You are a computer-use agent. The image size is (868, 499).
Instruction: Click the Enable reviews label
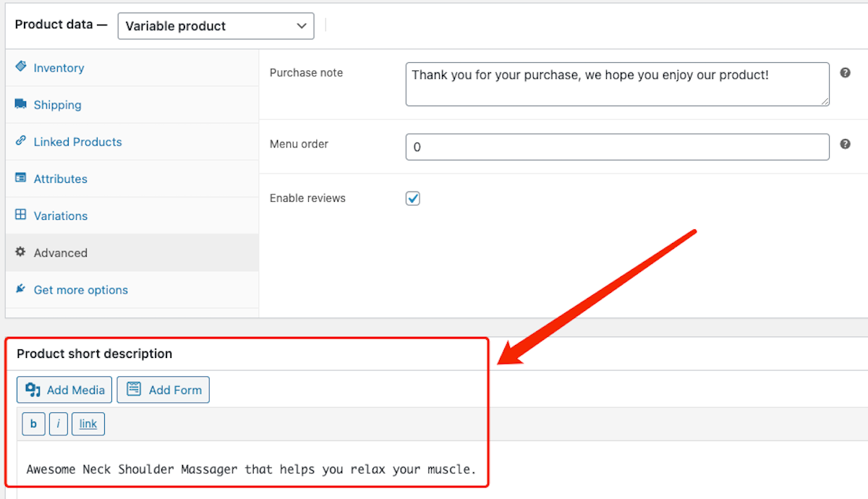pyautogui.click(x=307, y=198)
